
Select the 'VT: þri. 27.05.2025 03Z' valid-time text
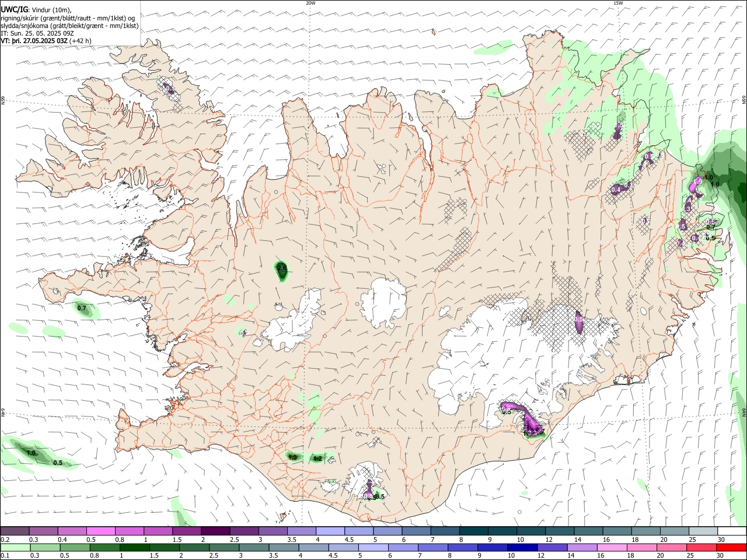[34, 41]
